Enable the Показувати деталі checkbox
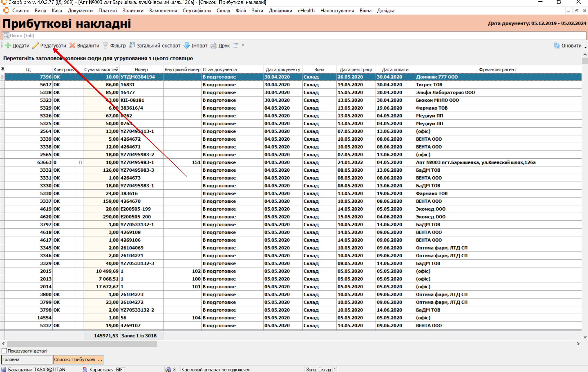The image size is (588, 372). point(4,351)
